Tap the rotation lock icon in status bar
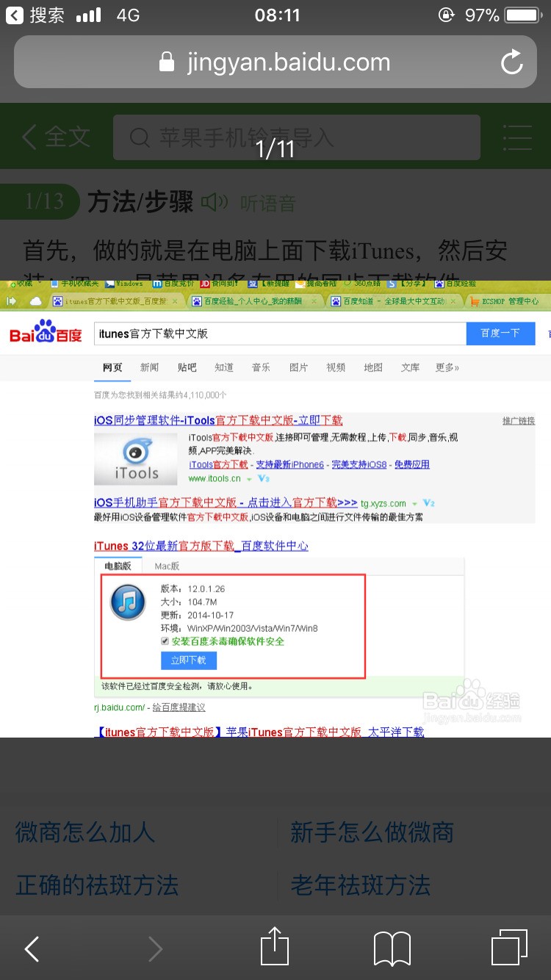The height and width of the screenshot is (980, 551). 446,15
